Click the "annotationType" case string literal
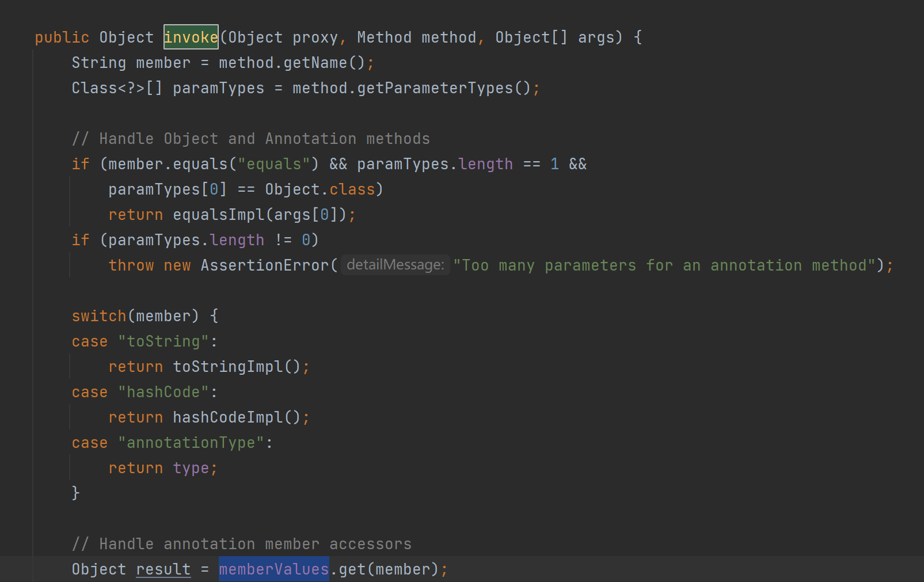 tap(191, 443)
